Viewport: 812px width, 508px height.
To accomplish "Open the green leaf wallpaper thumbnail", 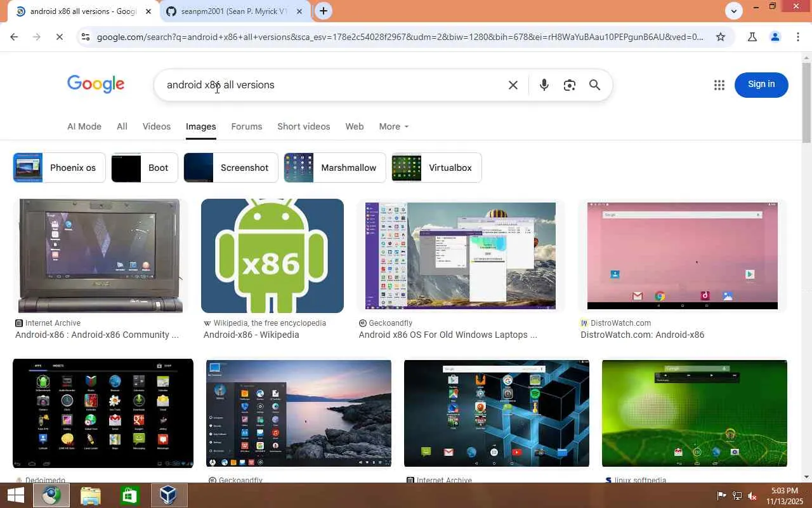I will coord(695,413).
